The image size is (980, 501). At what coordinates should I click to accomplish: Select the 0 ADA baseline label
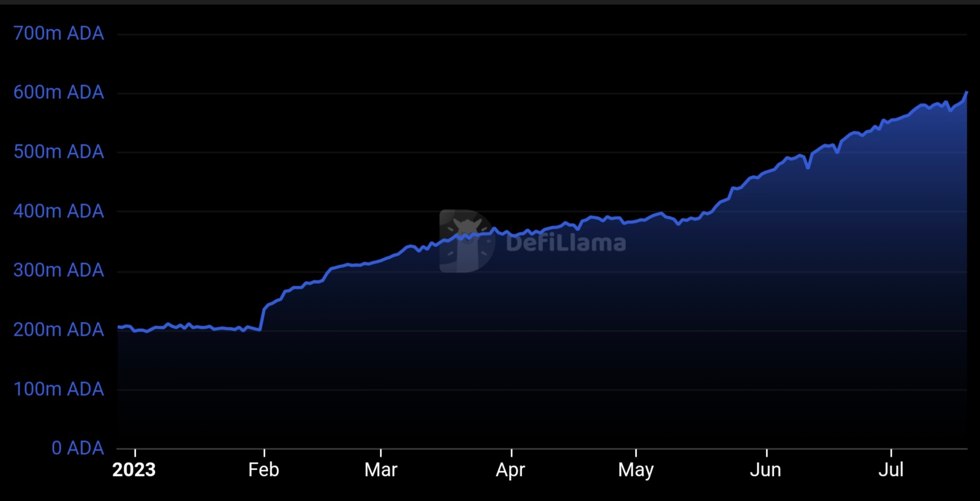click(x=78, y=448)
